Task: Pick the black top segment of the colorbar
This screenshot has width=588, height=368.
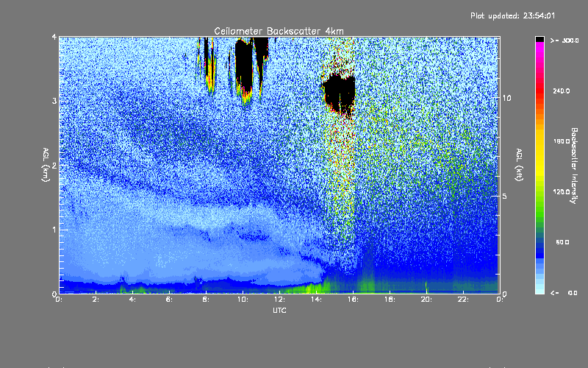Action: click(539, 40)
